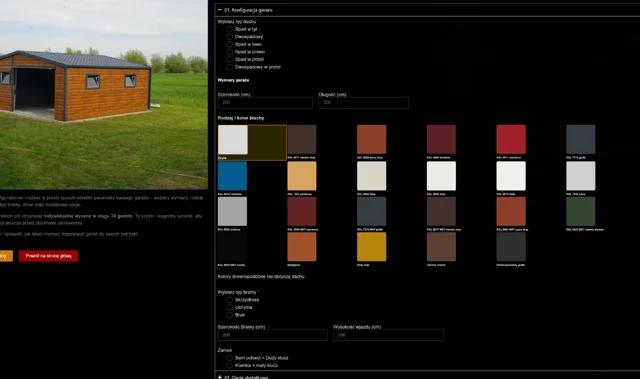Select 'Brak' for gate type
The height and width of the screenshot is (379, 640).
[229, 315]
